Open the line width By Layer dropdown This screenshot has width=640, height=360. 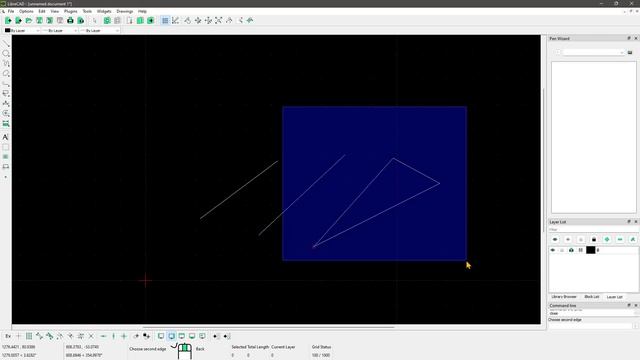tap(60, 31)
